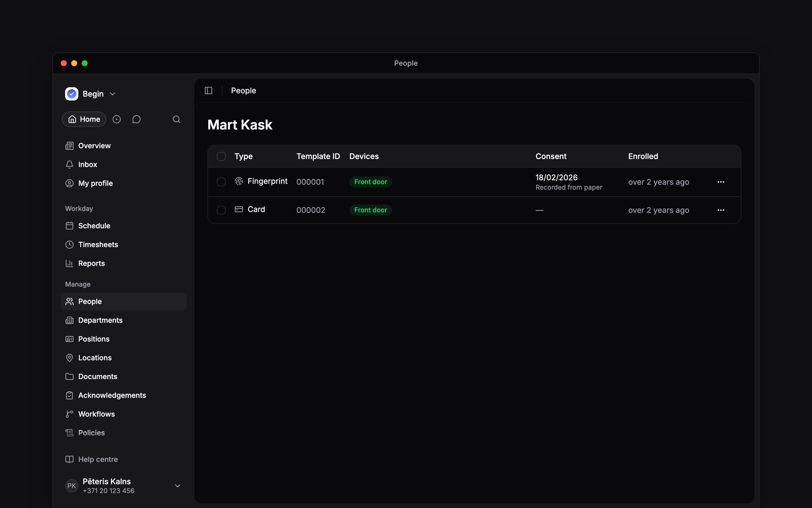Open Reports in sidebar
The image size is (812, 508).
pyautogui.click(x=124, y=263)
